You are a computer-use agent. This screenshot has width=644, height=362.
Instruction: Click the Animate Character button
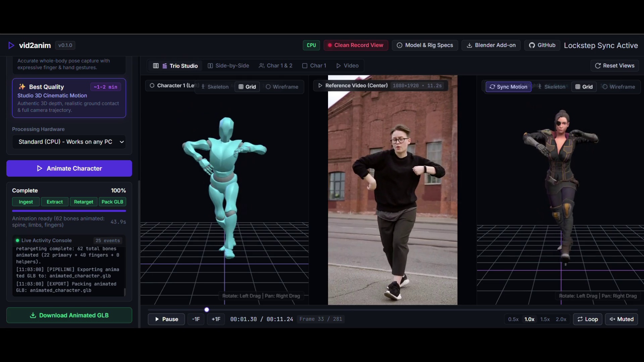69,168
